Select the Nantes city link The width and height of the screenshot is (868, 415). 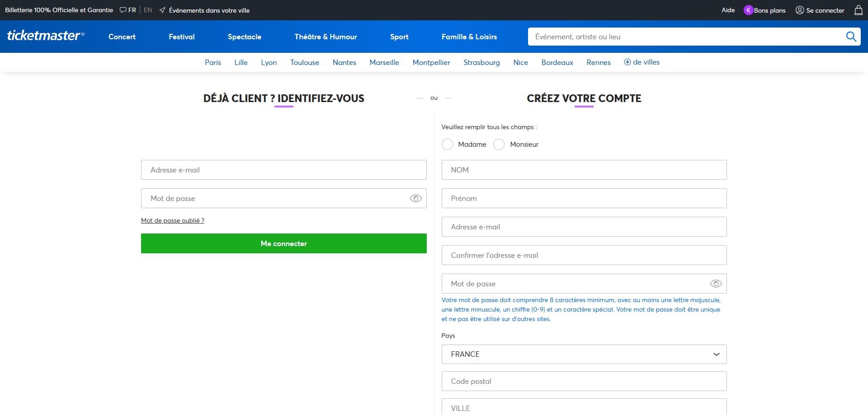click(x=344, y=62)
